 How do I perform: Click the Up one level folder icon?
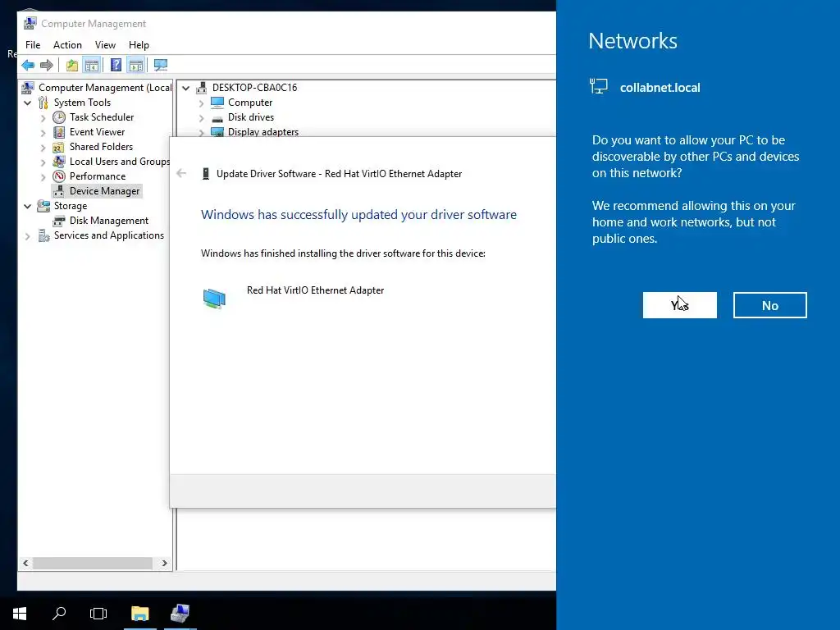click(72, 66)
